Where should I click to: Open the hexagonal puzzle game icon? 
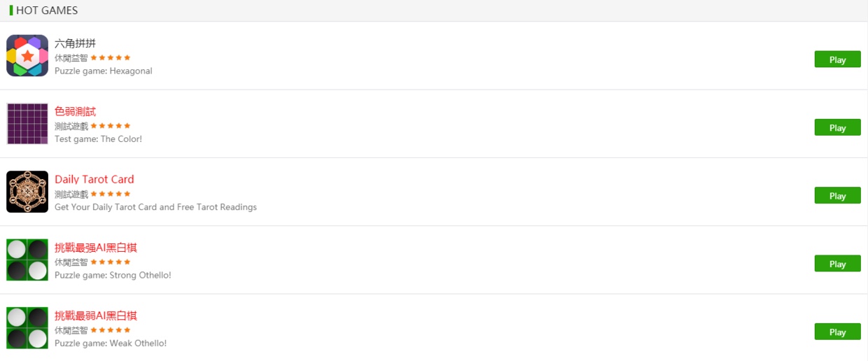(27, 55)
